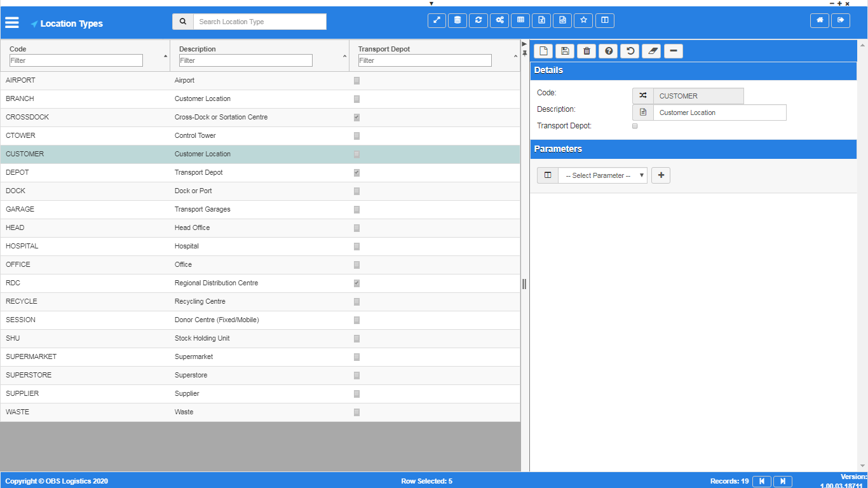Click the Code column filter field
868x488 pixels.
[76, 60]
